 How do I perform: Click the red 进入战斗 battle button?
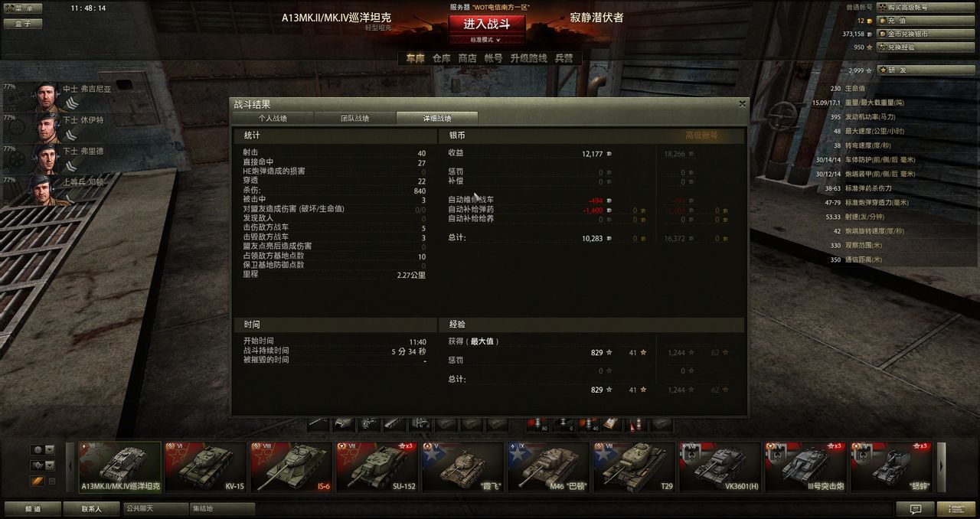(x=486, y=24)
